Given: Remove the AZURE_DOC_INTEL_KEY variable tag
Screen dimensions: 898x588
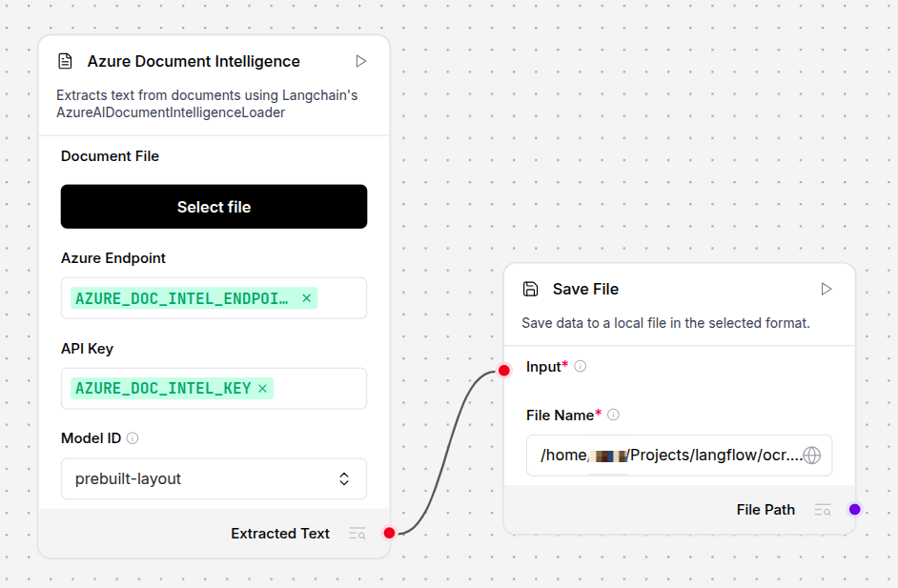Looking at the screenshot, I should point(262,389).
